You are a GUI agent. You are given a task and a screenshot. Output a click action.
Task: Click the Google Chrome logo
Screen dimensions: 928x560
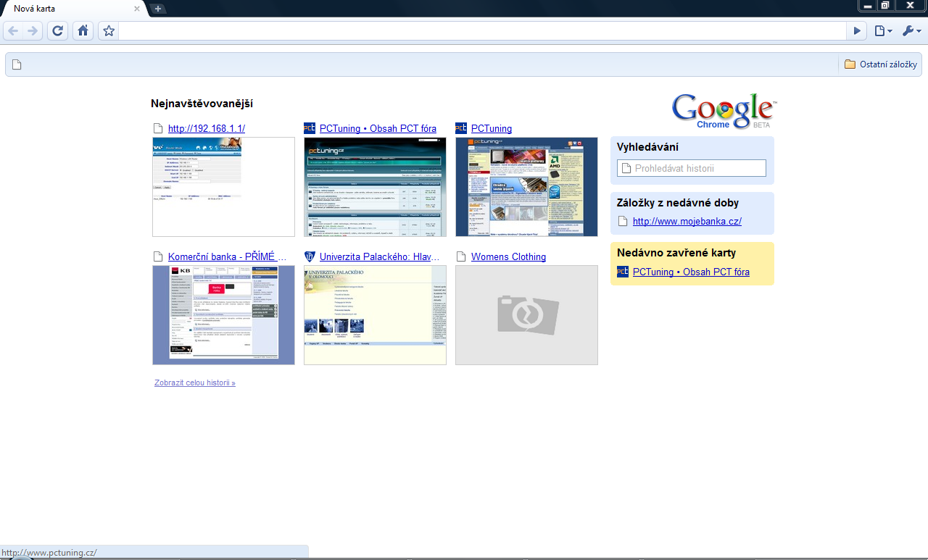pyautogui.click(x=724, y=111)
